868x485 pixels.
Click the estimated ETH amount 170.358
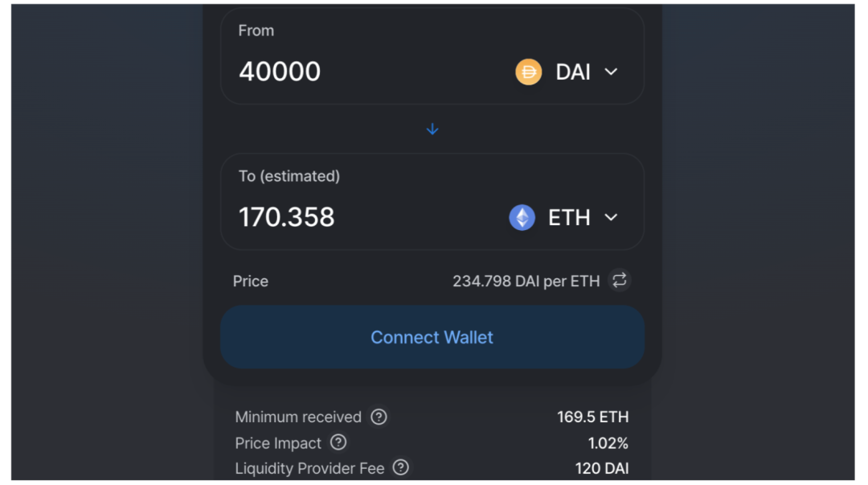coord(286,217)
